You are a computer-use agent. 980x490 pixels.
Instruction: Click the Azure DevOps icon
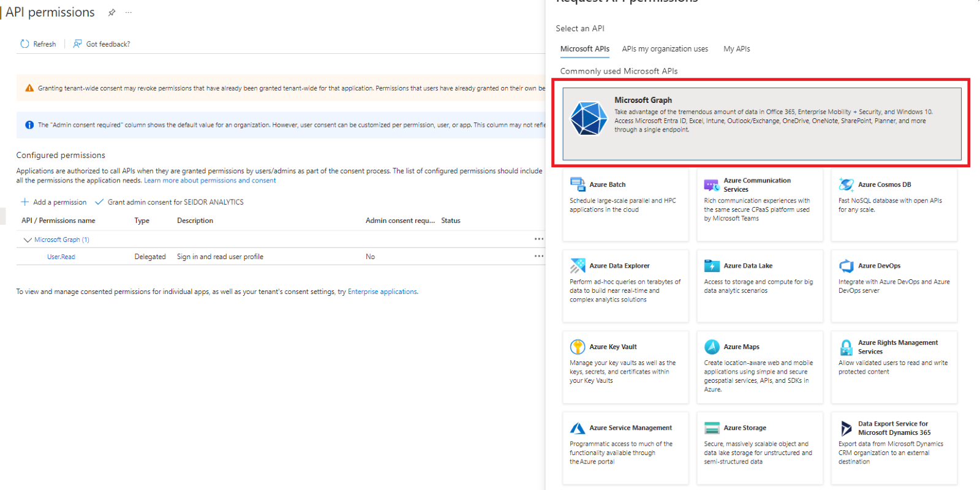846,266
